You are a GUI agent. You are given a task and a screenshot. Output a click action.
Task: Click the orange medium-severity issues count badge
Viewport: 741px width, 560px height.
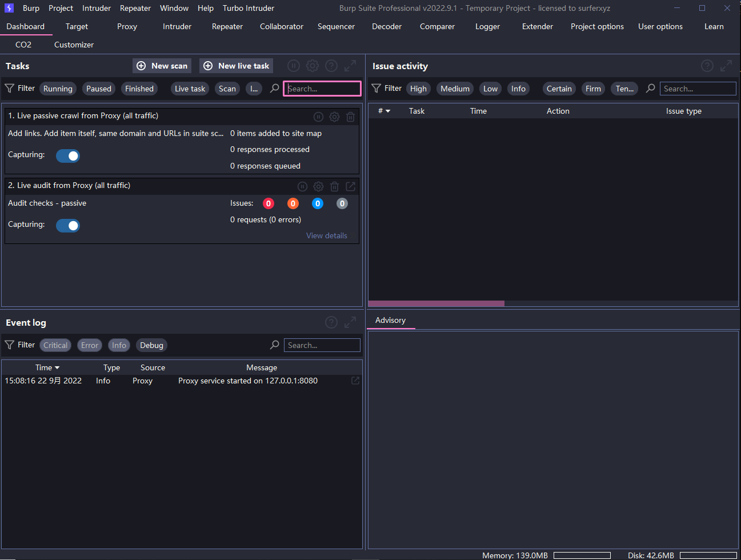[293, 203]
